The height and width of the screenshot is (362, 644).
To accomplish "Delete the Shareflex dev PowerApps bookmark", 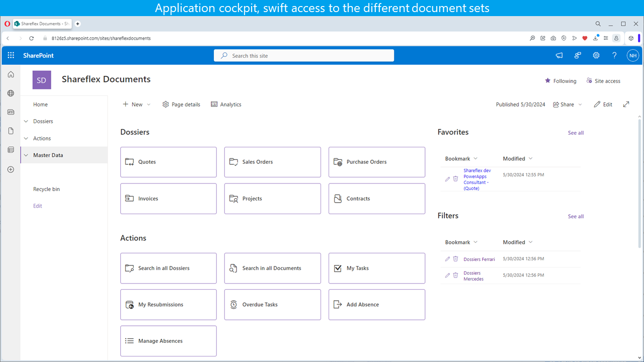I will coord(455,179).
